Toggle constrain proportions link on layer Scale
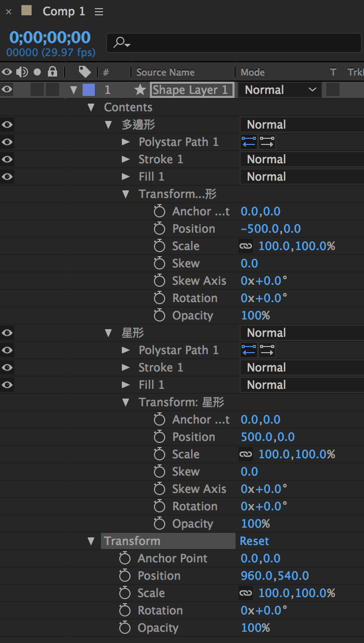The image size is (364, 643). (x=246, y=593)
